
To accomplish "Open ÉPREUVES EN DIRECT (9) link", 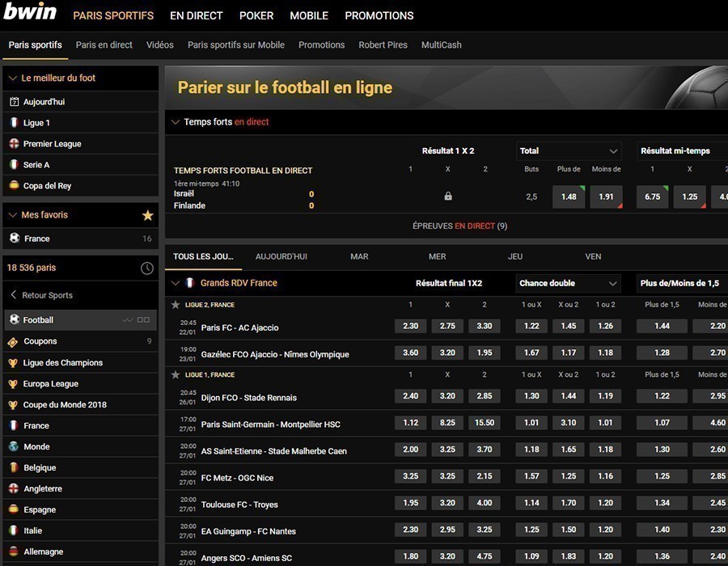I will 459,226.
